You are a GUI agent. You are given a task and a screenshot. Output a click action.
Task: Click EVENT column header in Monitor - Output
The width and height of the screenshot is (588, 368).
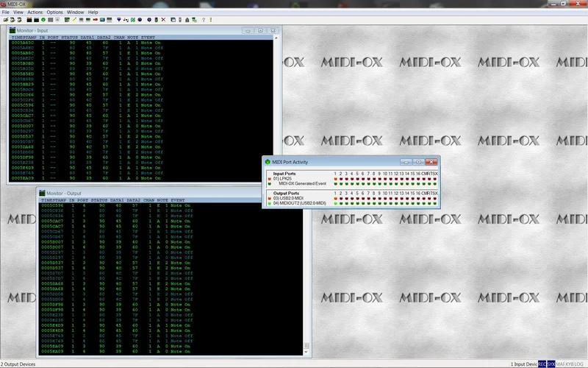[178, 200]
